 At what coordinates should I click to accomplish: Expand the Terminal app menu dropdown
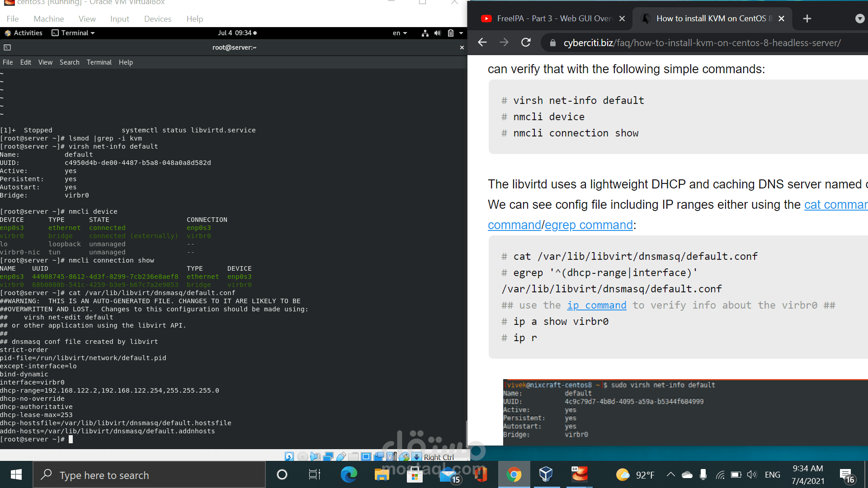pos(73,33)
